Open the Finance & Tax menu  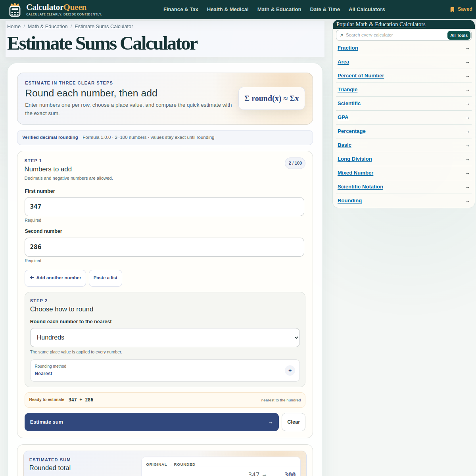coord(181,10)
